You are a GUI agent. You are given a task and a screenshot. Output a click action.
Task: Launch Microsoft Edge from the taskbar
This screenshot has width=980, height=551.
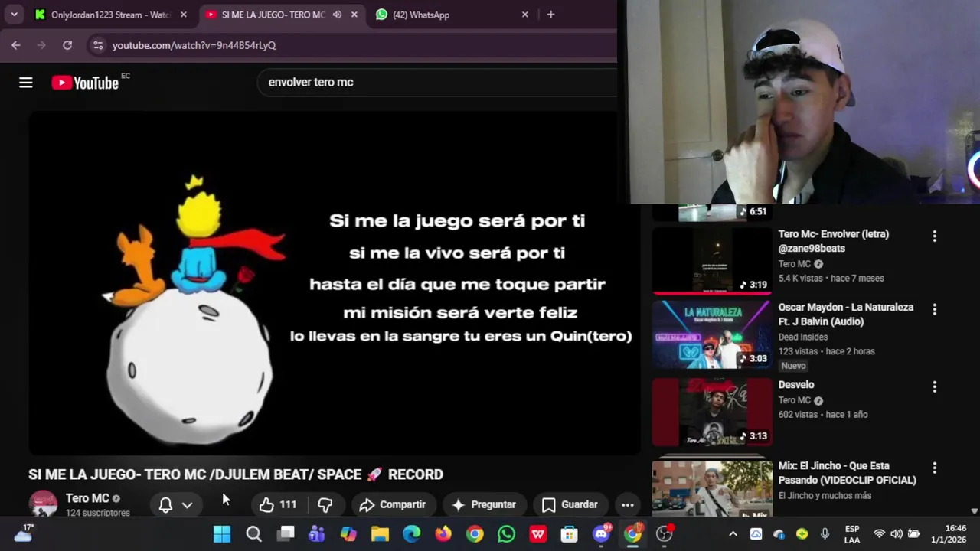(x=412, y=534)
